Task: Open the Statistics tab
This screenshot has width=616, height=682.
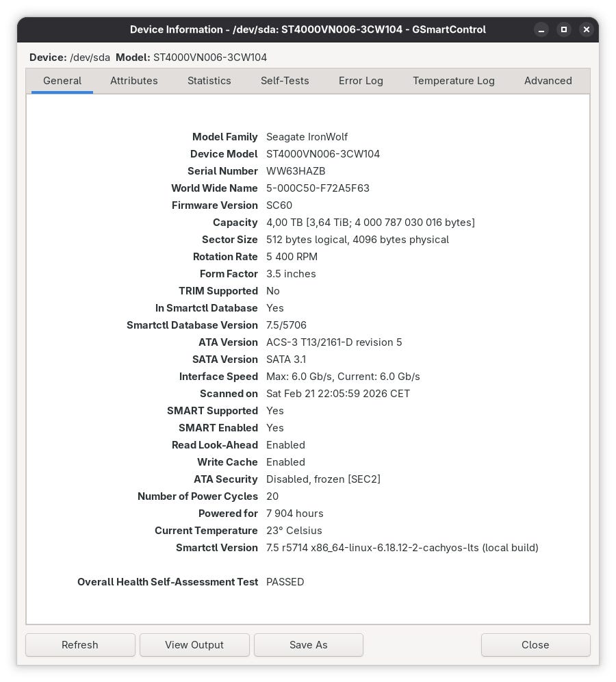Action: (209, 81)
